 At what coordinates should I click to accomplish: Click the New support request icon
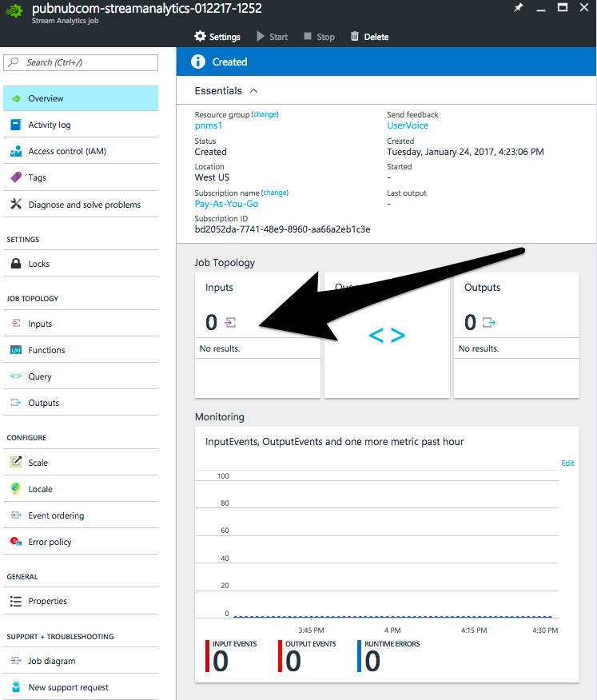16,686
